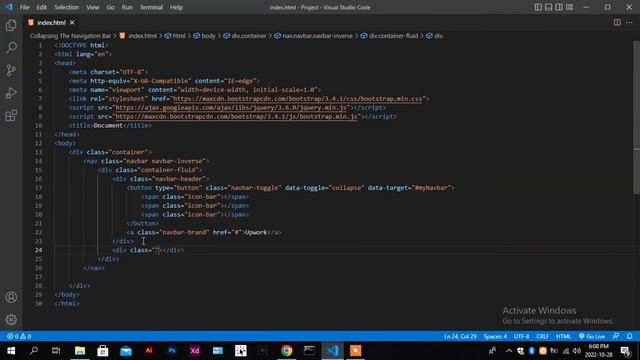Open File Explorer from the taskbar
The height and width of the screenshot is (360, 640).
(x=80, y=351)
